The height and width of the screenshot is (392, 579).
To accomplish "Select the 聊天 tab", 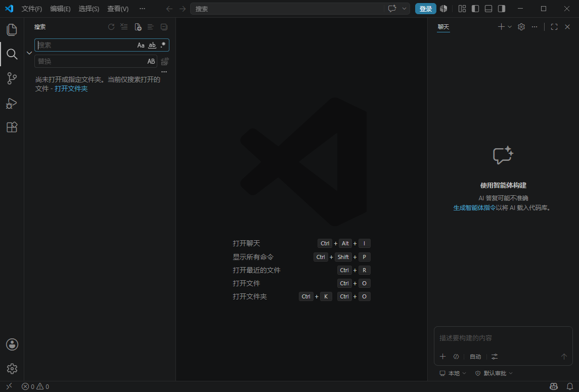I will tap(443, 27).
